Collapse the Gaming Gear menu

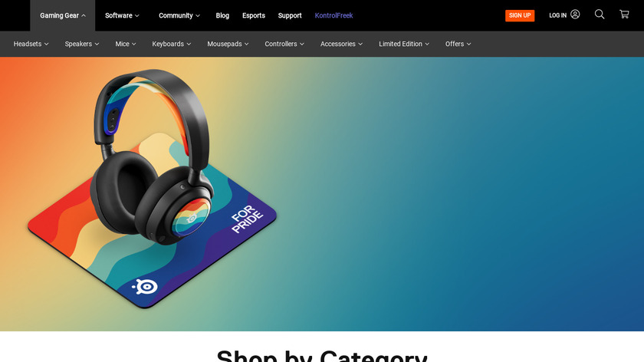(62, 15)
